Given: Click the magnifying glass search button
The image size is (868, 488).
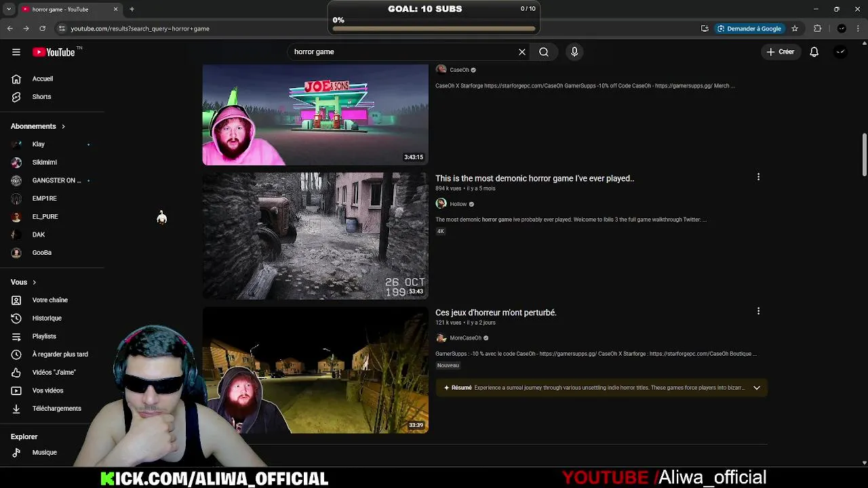Looking at the screenshot, I should [544, 52].
